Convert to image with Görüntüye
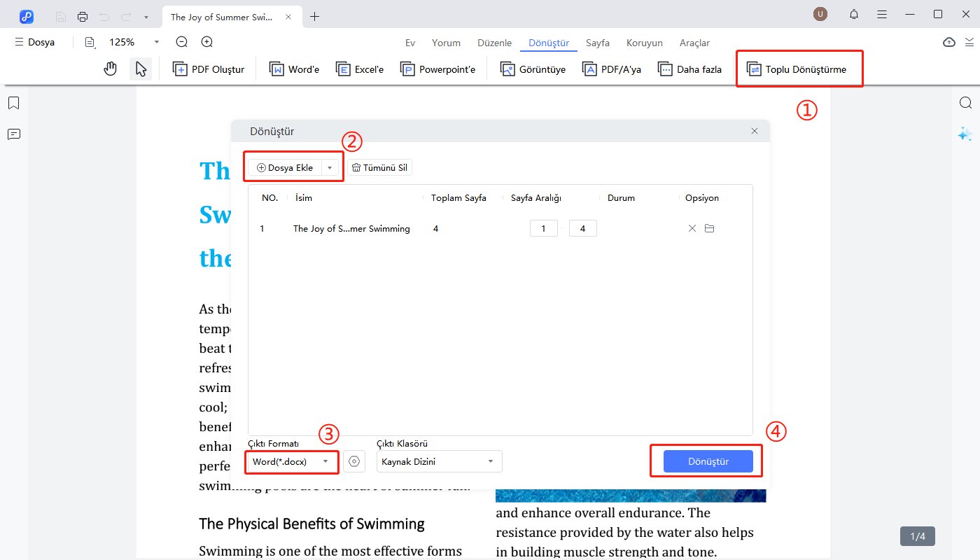Screen dimensions: 980x560 pyautogui.click(x=533, y=69)
